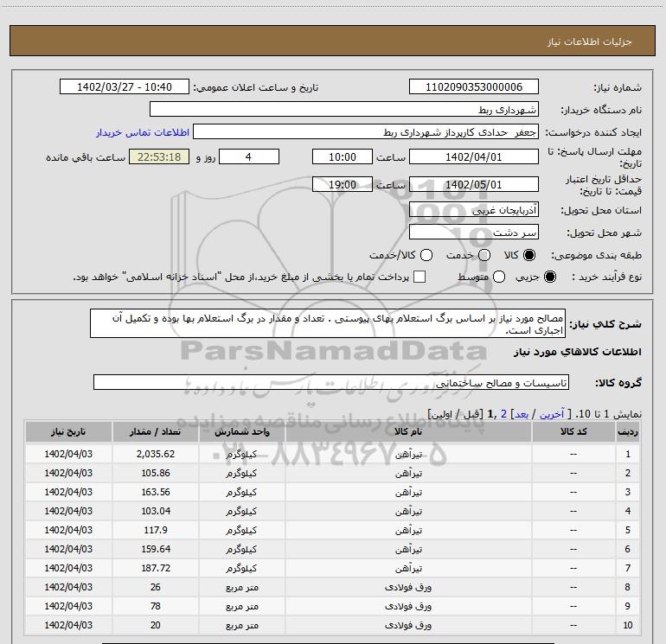Viewport: 666px width, 644px height.
Task: Click the quantity cell 187.72
Action: point(156,568)
